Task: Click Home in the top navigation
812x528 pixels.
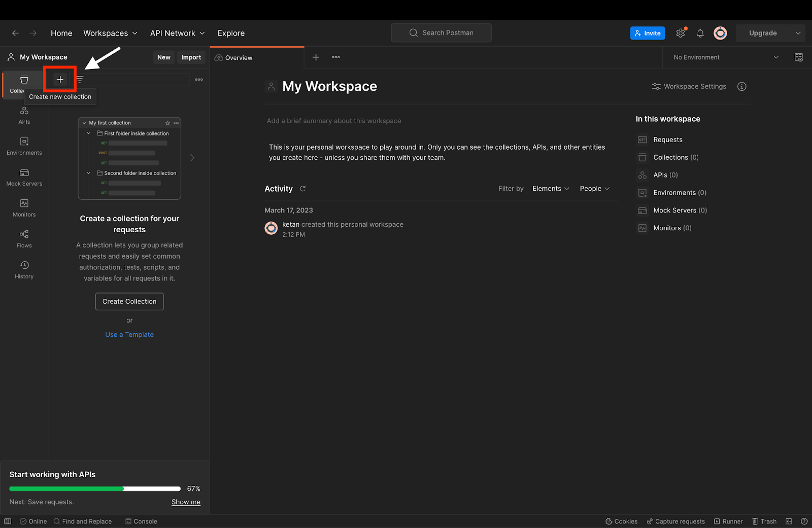Action: [x=61, y=33]
